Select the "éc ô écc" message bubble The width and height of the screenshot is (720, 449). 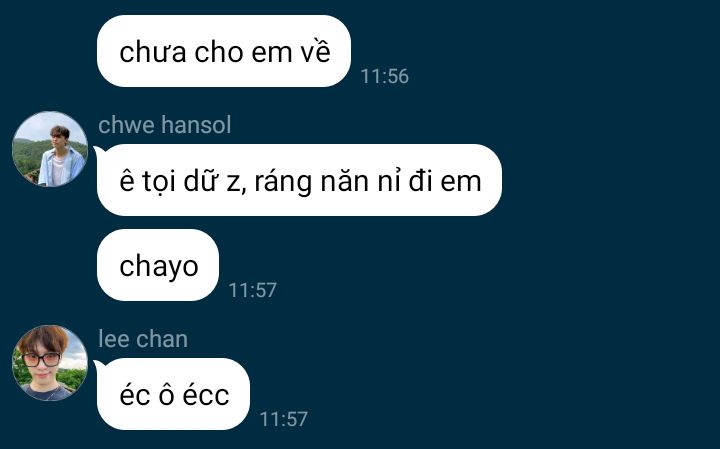(173, 394)
